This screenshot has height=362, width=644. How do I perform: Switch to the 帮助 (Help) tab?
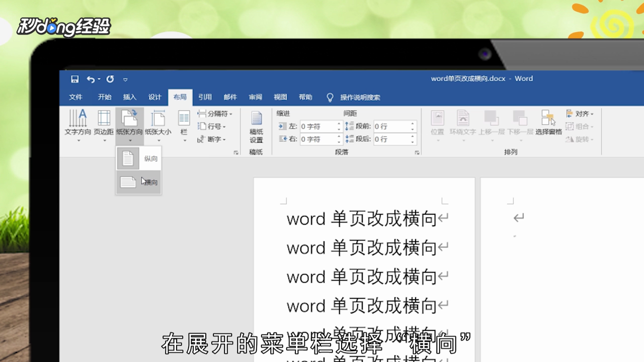point(305,97)
